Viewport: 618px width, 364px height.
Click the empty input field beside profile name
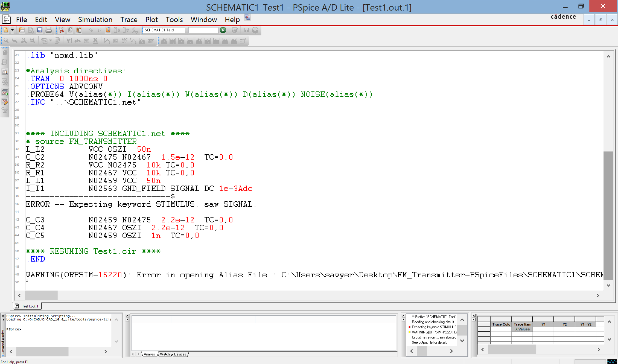point(203,30)
